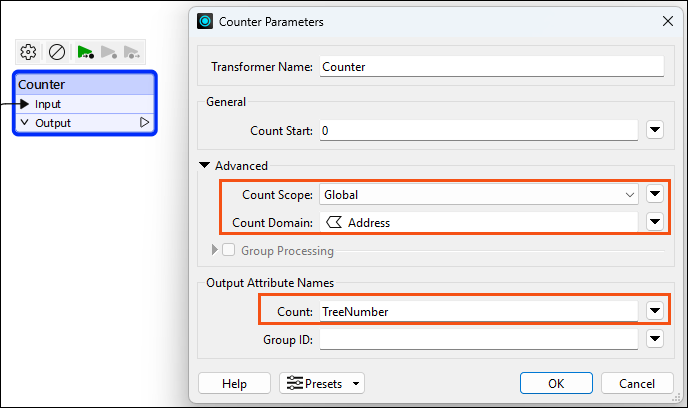
Task: Click the Counter Input port arrow
Action: 25,104
